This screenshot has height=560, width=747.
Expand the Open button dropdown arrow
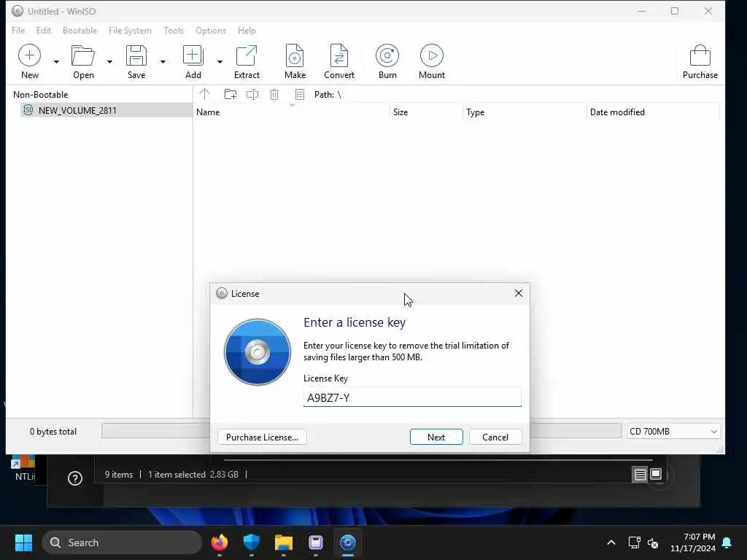click(109, 61)
